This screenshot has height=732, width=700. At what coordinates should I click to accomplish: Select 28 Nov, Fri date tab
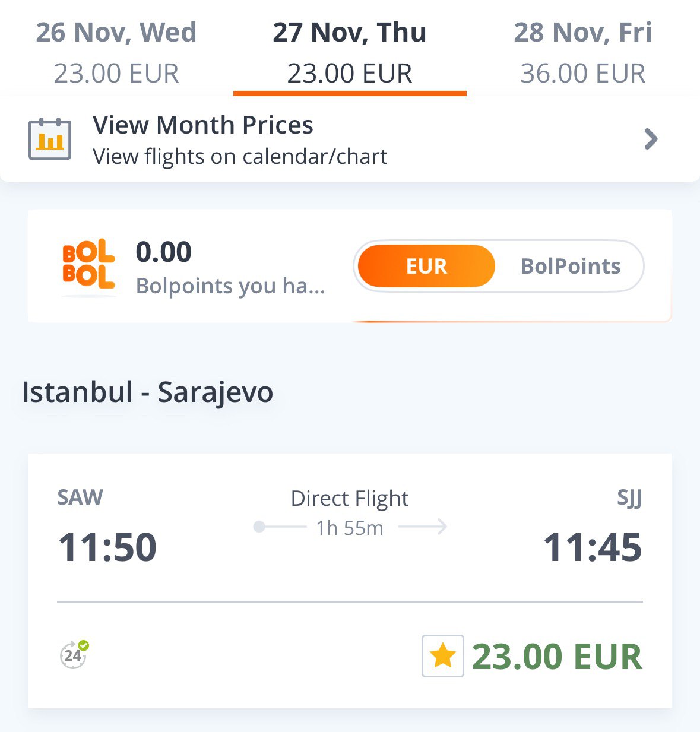[583, 52]
